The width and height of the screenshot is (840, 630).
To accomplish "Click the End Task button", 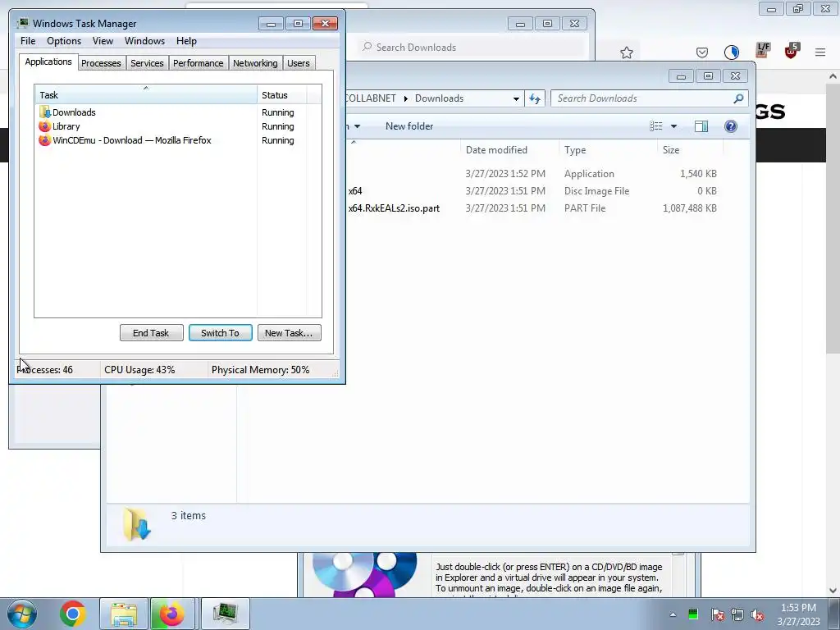I will (x=151, y=333).
